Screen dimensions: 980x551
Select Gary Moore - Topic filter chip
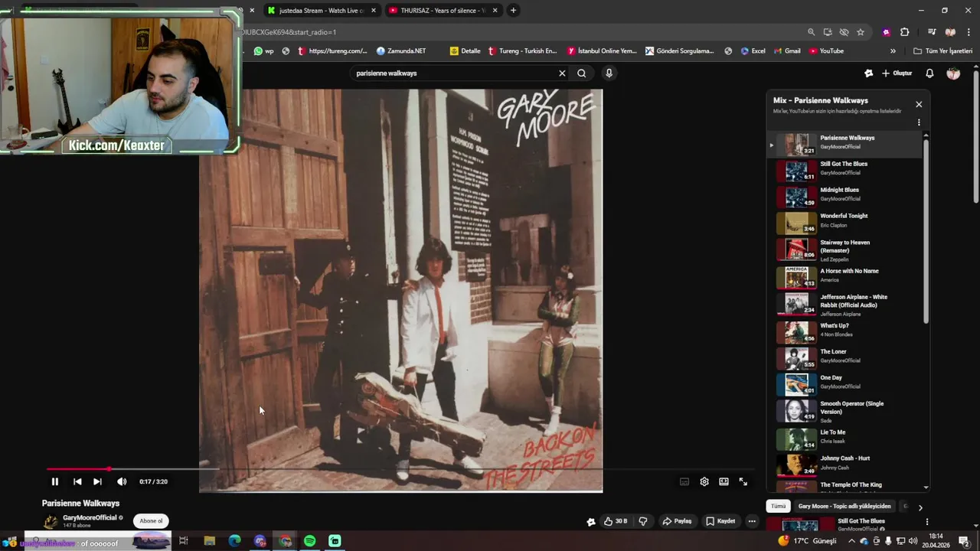click(844, 507)
